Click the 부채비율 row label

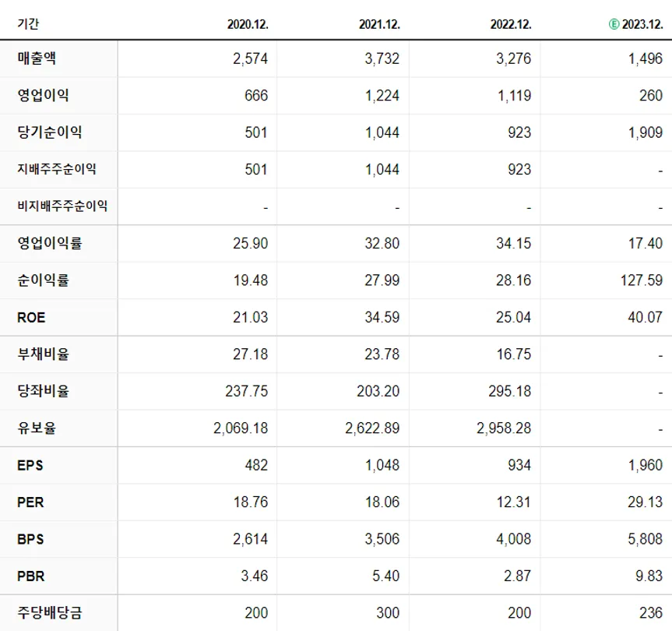pyautogui.click(x=43, y=354)
